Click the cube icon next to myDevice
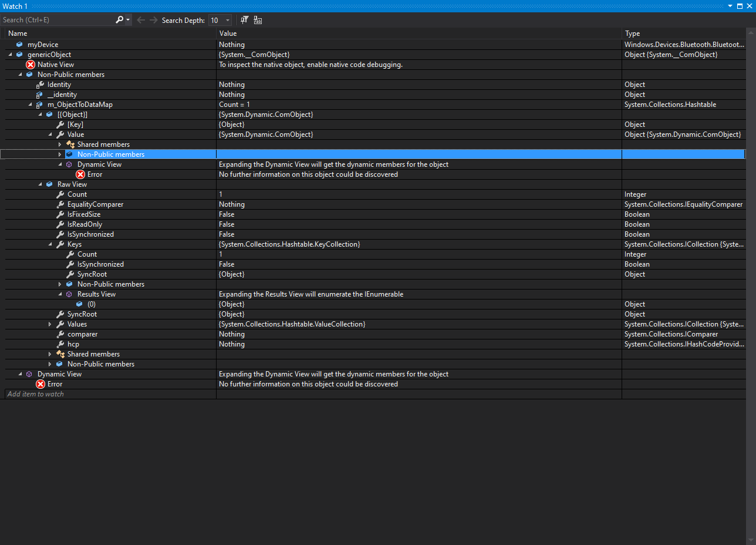 pyautogui.click(x=19, y=45)
